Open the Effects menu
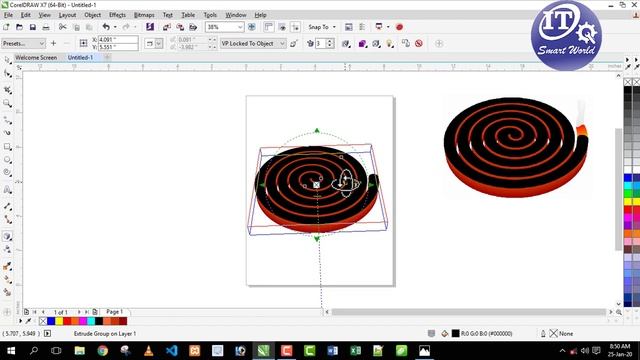 [117, 15]
